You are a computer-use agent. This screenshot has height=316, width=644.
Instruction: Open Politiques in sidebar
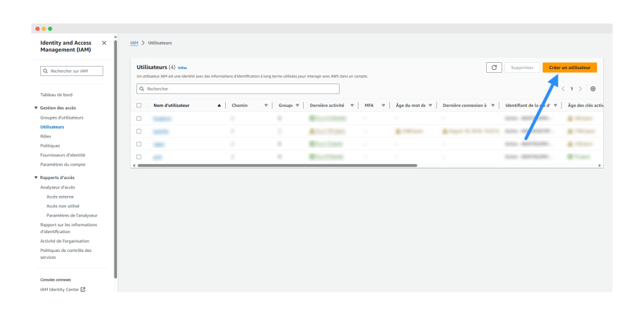[50, 146]
